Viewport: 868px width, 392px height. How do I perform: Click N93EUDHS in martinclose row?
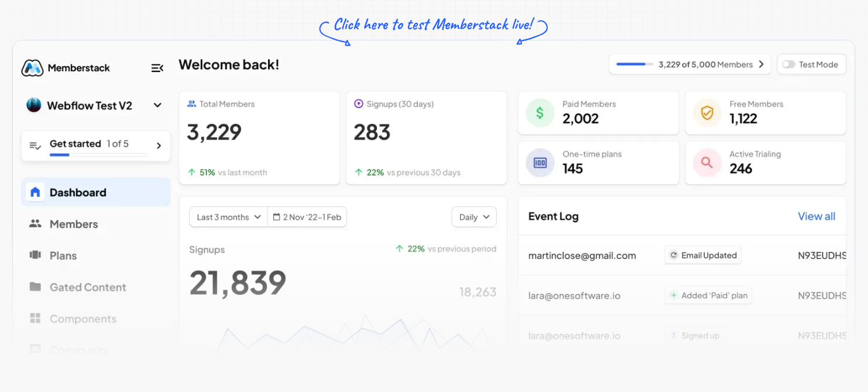pos(822,255)
